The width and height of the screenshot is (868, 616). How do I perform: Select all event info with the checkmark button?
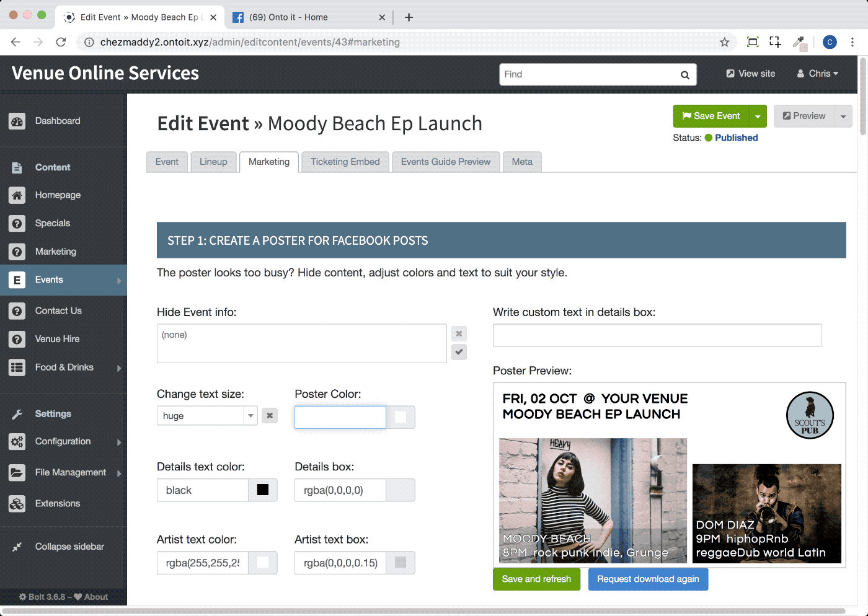pos(459,352)
